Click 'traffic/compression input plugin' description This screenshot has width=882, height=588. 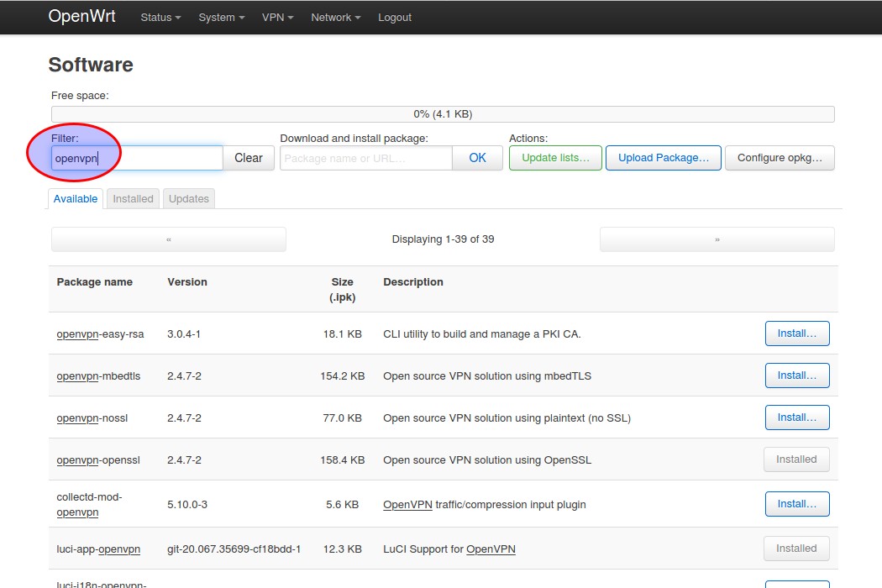(x=510, y=505)
